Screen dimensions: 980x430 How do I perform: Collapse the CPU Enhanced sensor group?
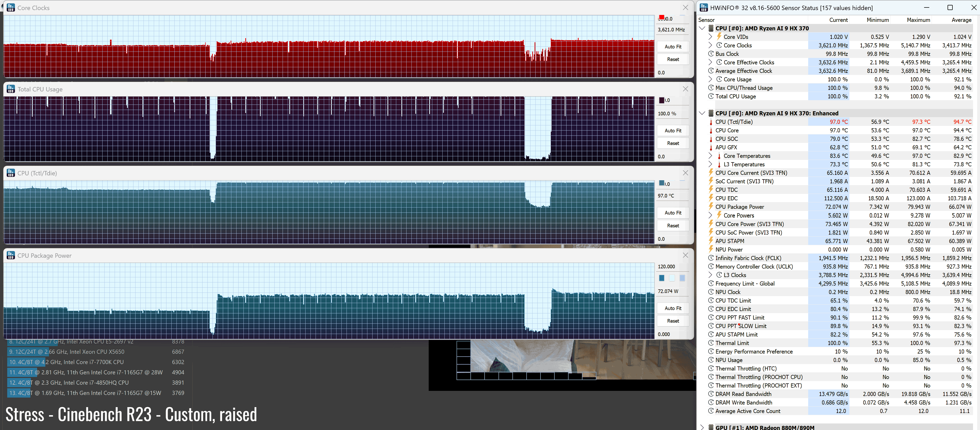702,113
